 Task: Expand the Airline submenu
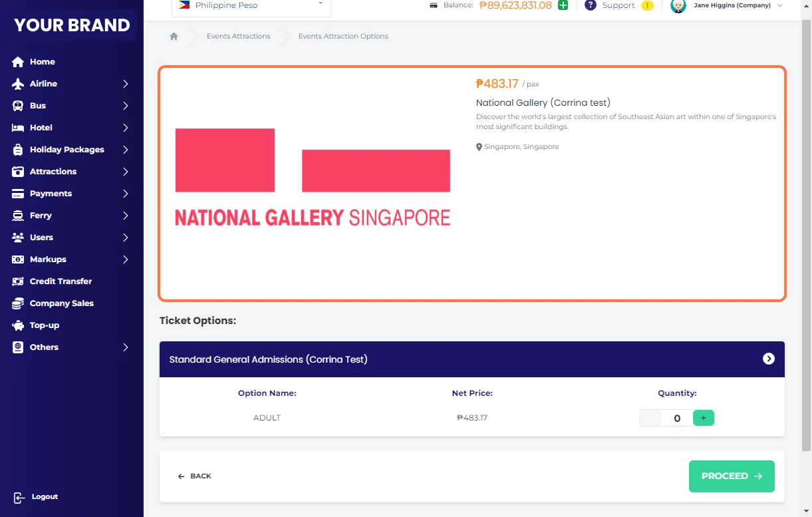[125, 84]
